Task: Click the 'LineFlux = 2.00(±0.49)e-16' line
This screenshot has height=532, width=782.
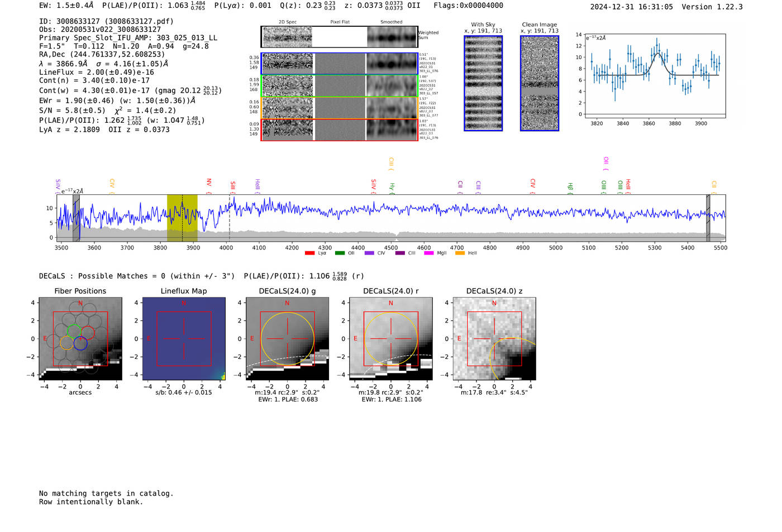Action: 97,72
